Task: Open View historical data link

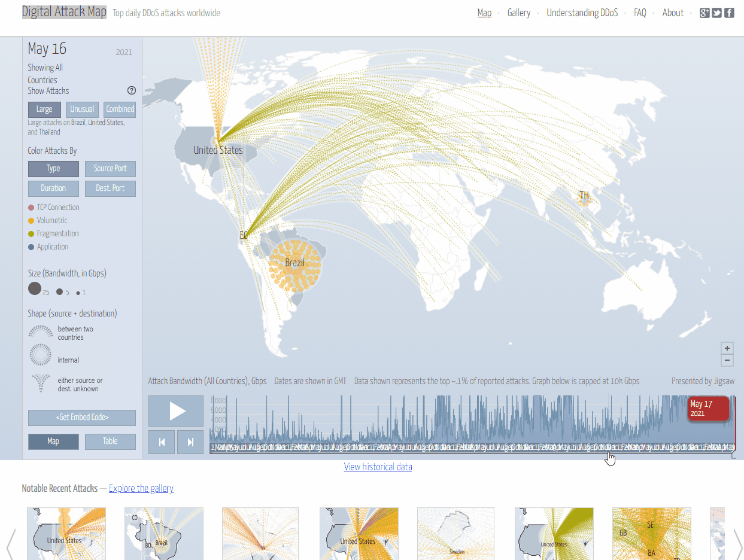Action: tap(378, 467)
